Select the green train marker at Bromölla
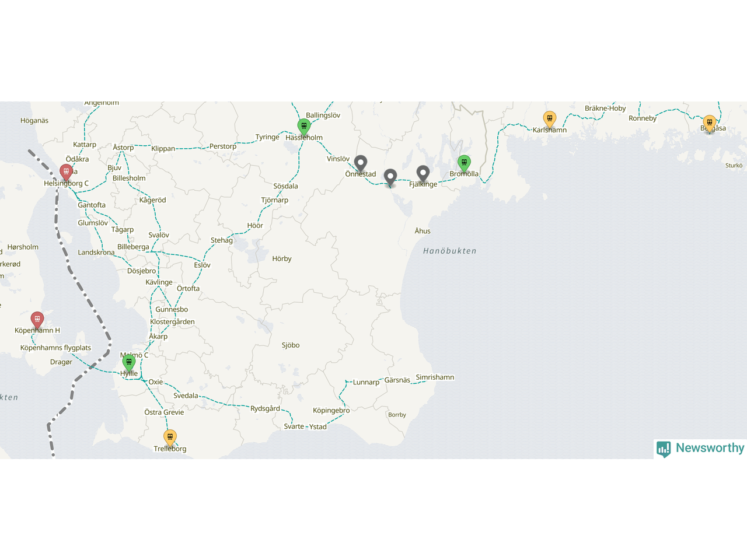Viewport: 747px width, 560px height. [464, 163]
